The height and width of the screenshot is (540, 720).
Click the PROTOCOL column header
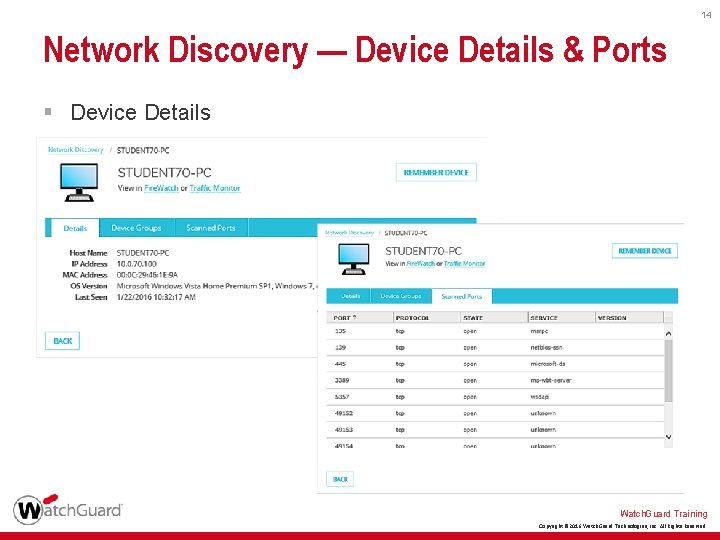tap(427, 317)
